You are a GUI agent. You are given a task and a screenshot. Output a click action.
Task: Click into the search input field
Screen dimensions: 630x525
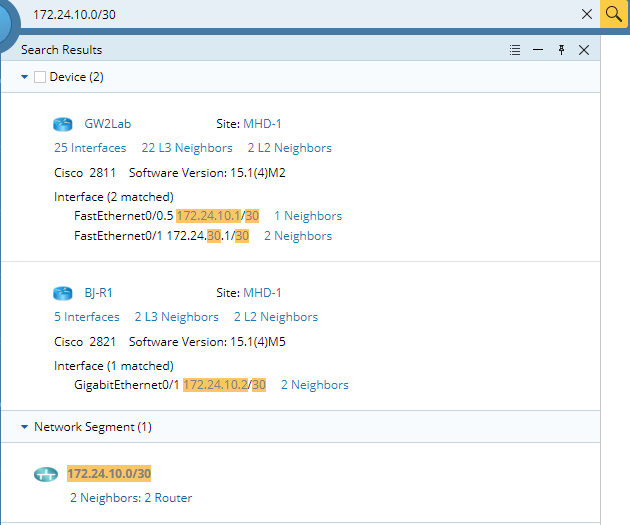point(300,14)
